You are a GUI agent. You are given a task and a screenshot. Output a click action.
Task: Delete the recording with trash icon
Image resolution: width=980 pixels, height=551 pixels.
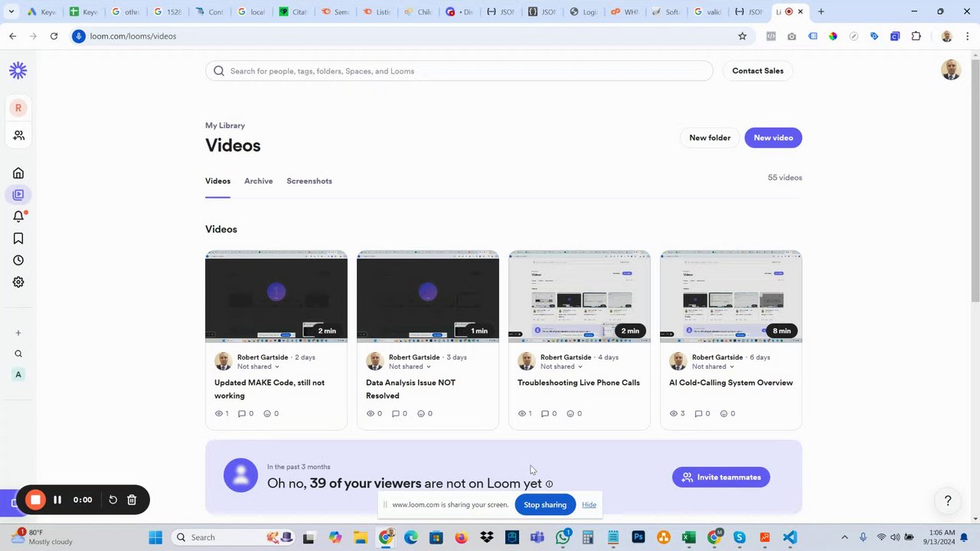point(132,500)
